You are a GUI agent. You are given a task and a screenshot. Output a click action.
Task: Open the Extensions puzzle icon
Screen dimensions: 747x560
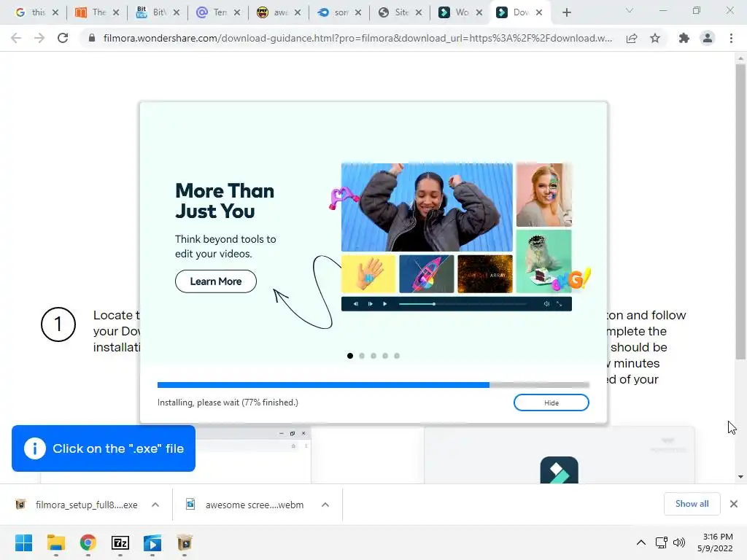(684, 38)
